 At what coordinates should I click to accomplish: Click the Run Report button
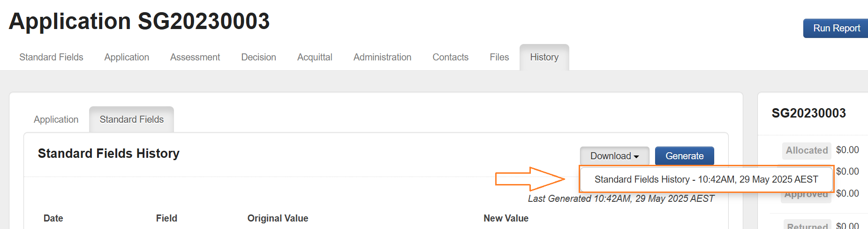[836, 28]
